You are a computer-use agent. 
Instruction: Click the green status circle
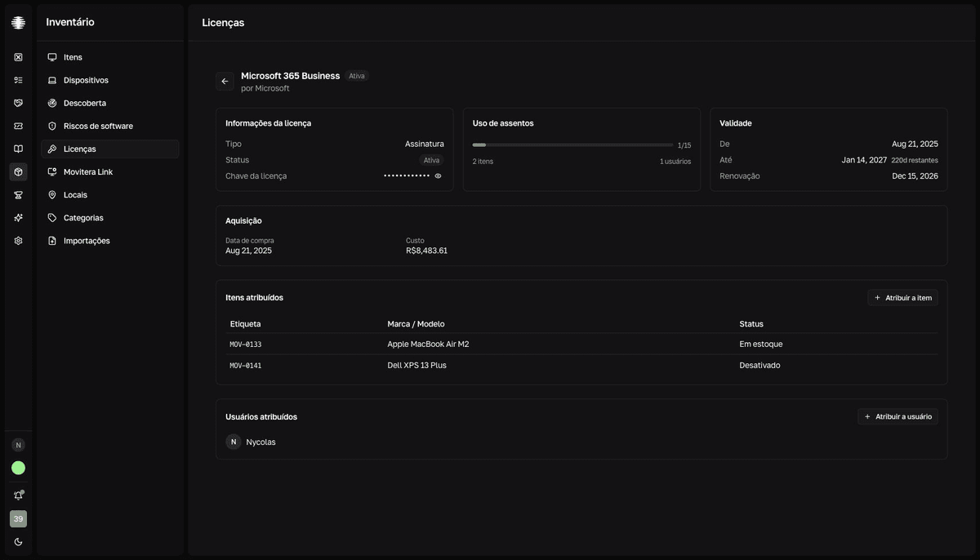[x=18, y=468]
